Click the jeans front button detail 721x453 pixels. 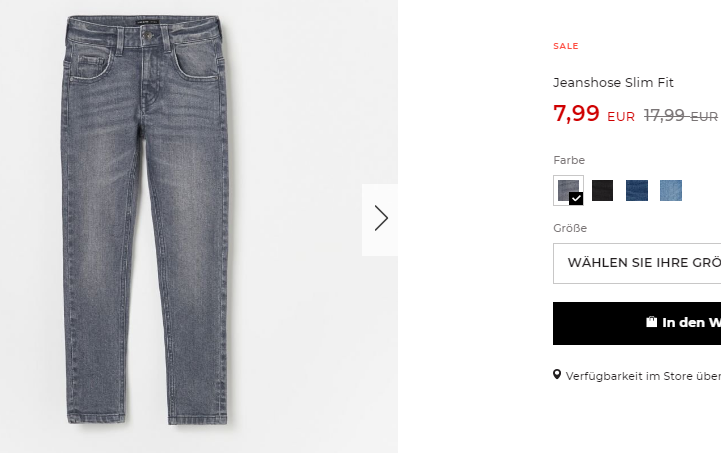[148, 35]
